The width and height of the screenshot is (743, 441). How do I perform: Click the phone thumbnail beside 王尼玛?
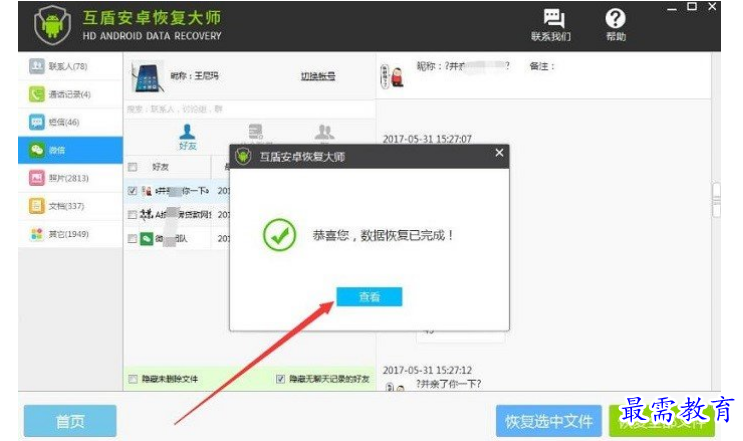click(147, 77)
